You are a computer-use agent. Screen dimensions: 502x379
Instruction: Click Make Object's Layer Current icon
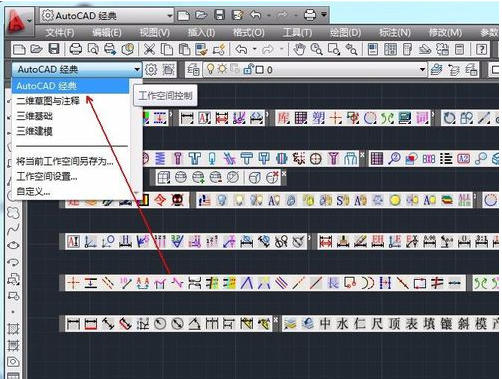pos(436,69)
